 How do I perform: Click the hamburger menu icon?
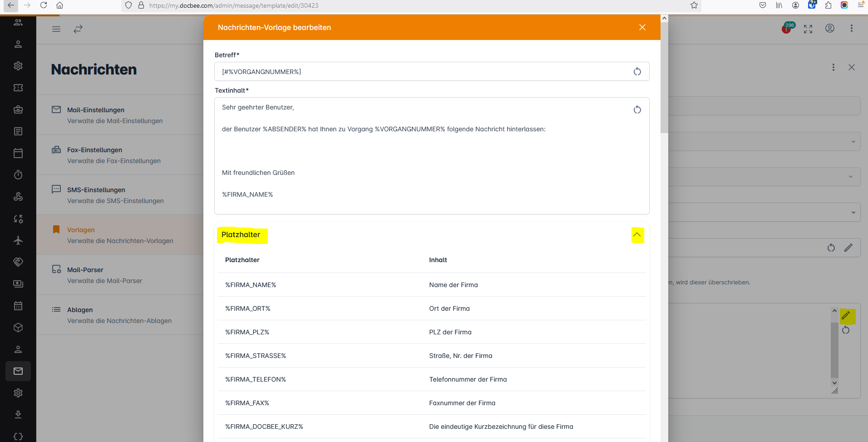56,29
